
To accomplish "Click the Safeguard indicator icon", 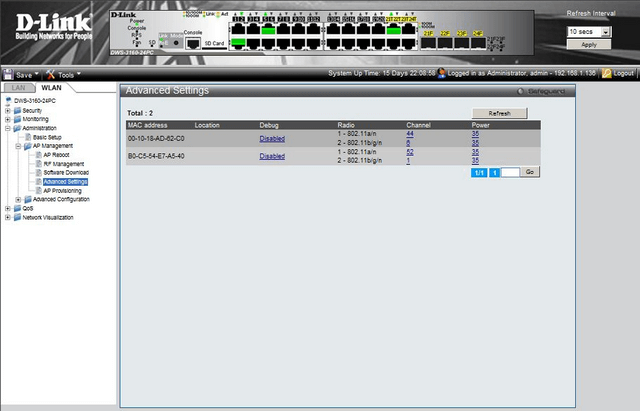I will (521, 91).
